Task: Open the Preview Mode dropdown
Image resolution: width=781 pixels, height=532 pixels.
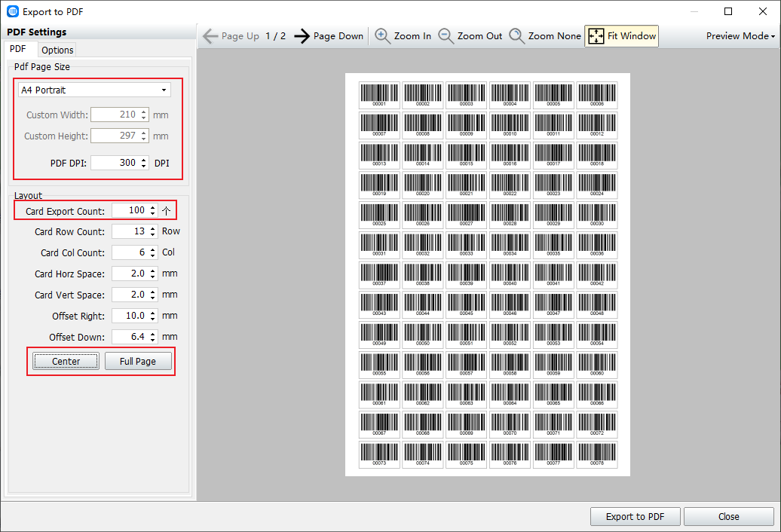Action: tap(740, 36)
